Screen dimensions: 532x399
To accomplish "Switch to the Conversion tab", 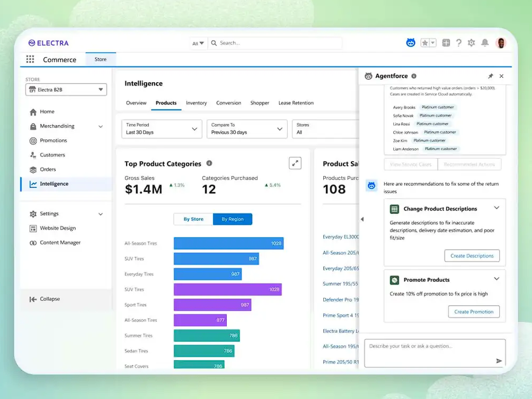I will 228,103.
